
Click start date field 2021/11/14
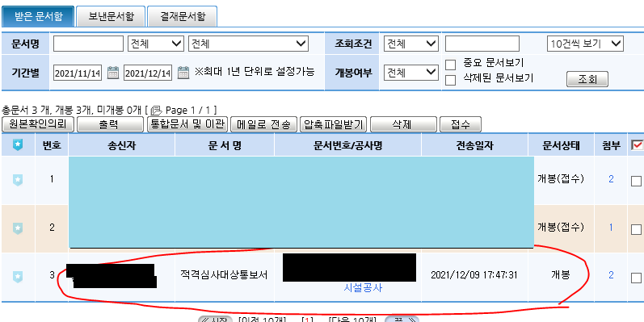pos(78,73)
